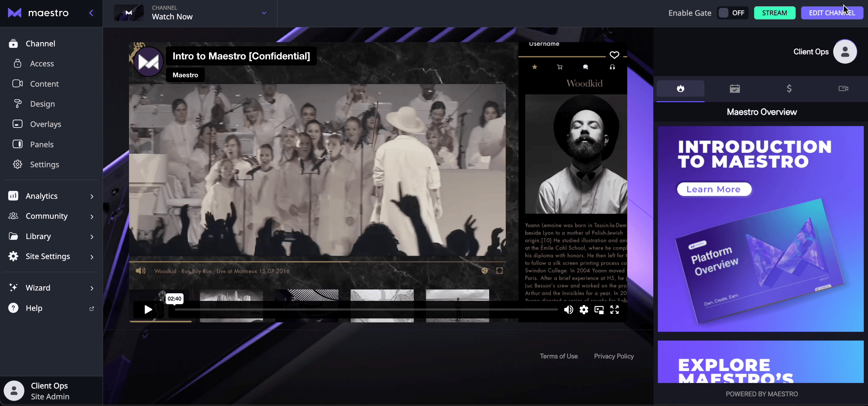The width and height of the screenshot is (868, 406).
Task: Enter fullscreen with the player fullscreen icon
Action: [614, 310]
